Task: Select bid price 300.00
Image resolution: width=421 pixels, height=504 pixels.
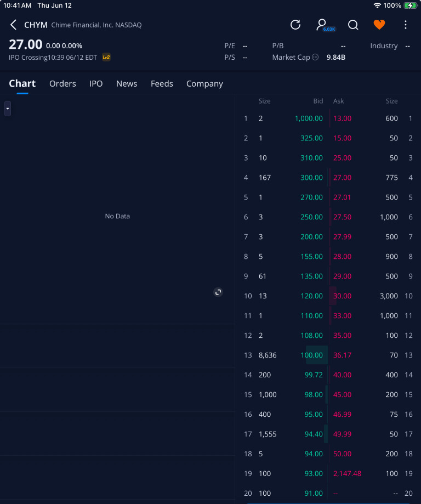Action: [311, 178]
